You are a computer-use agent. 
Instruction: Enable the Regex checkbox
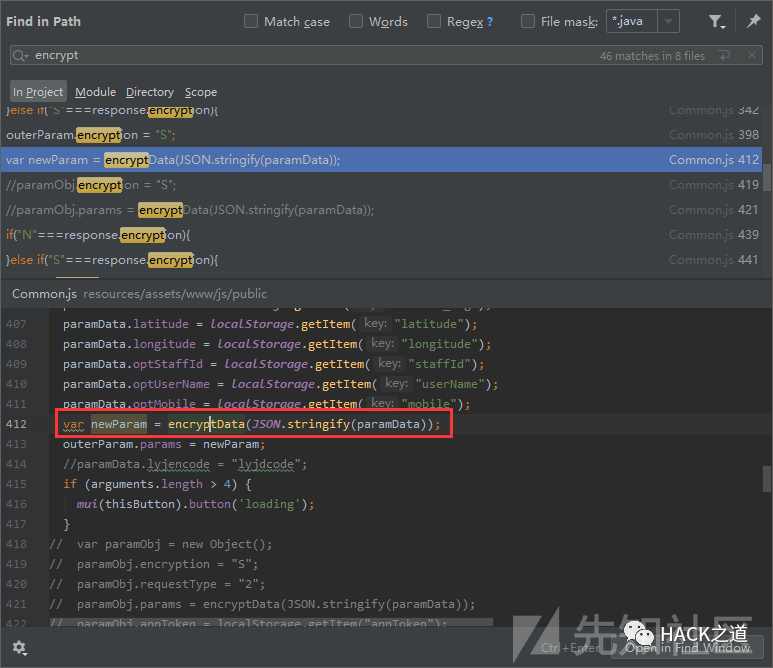tap(434, 21)
